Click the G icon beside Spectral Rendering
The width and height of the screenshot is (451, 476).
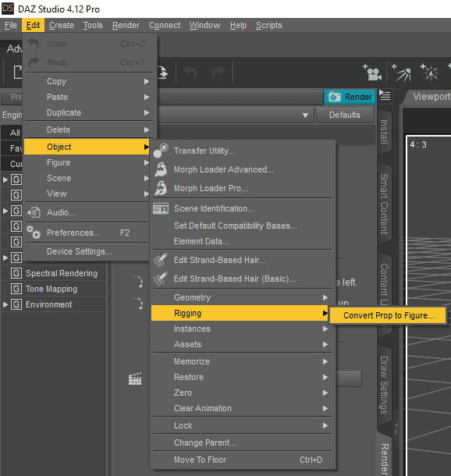pos(16,273)
